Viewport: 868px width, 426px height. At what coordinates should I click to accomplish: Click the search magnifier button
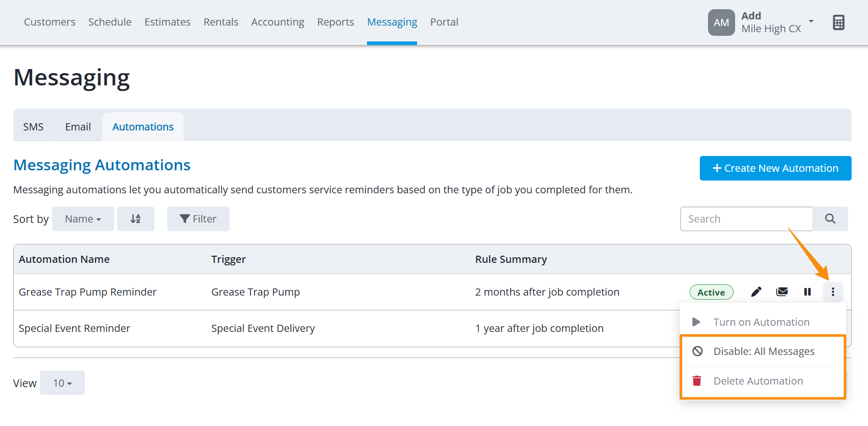830,219
